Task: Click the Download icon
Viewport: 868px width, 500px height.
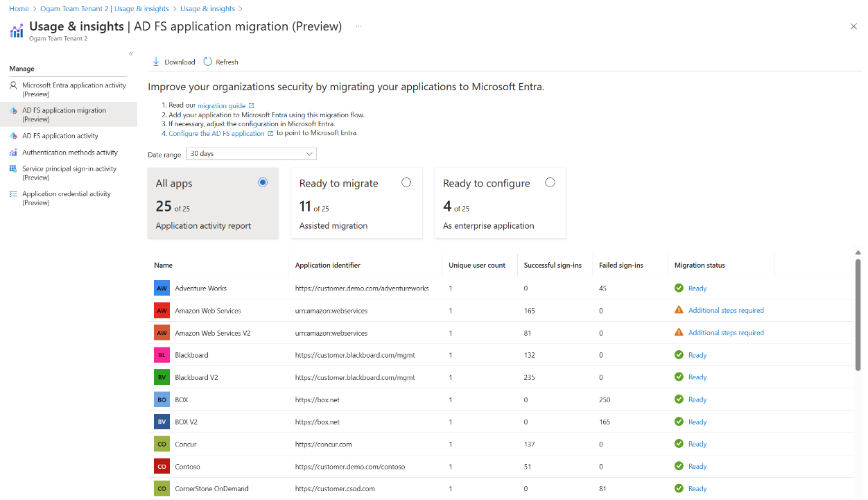Action: coord(156,61)
